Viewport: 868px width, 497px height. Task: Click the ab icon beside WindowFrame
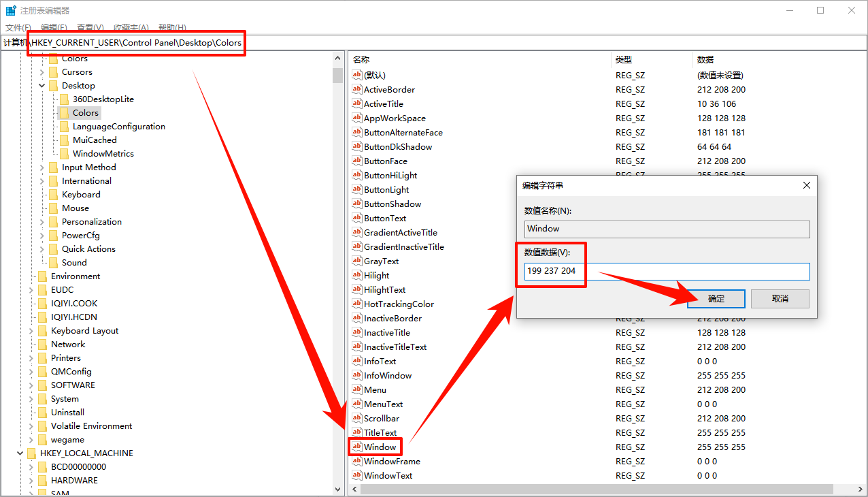(357, 461)
